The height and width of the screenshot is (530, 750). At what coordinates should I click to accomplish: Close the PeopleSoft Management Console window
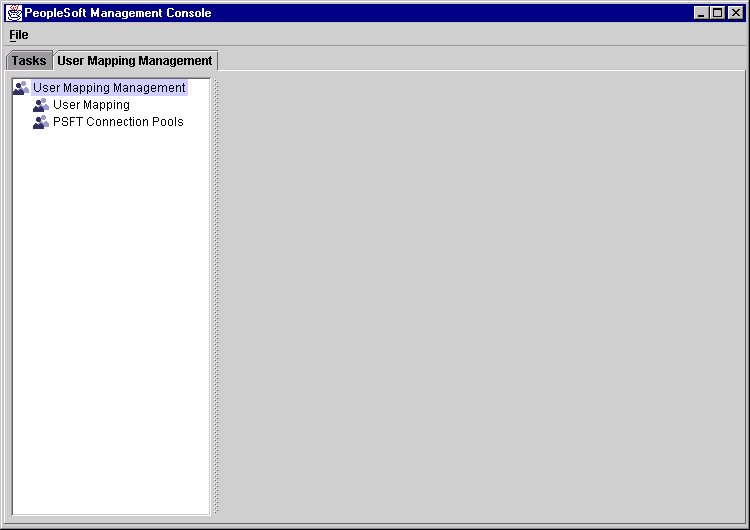(735, 13)
